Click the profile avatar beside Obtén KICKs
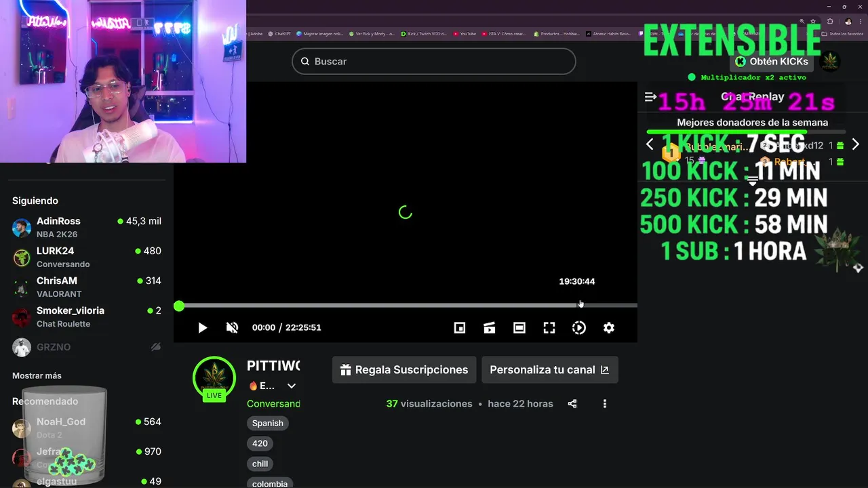 click(x=830, y=62)
